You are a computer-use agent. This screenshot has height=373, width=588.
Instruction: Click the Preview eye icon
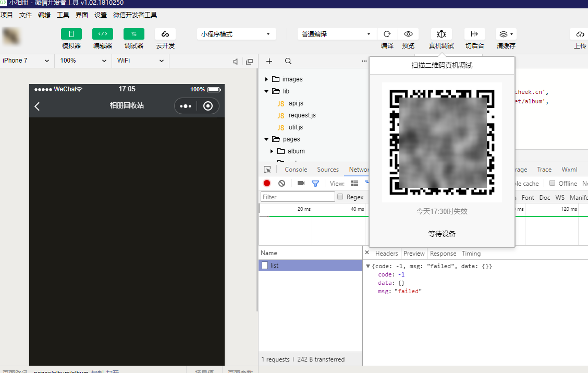(408, 34)
